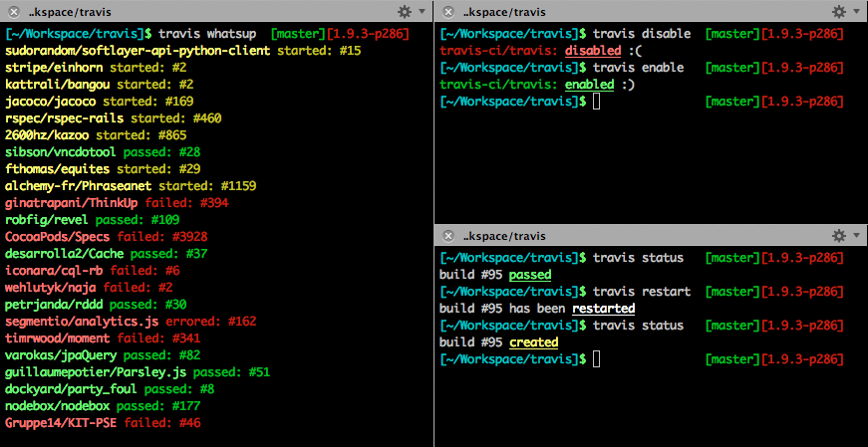Click underlined 'passed' build status

(x=530, y=275)
